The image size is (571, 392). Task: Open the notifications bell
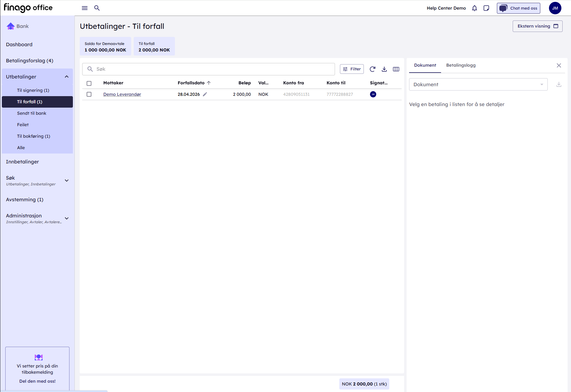(x=474, y=8)
